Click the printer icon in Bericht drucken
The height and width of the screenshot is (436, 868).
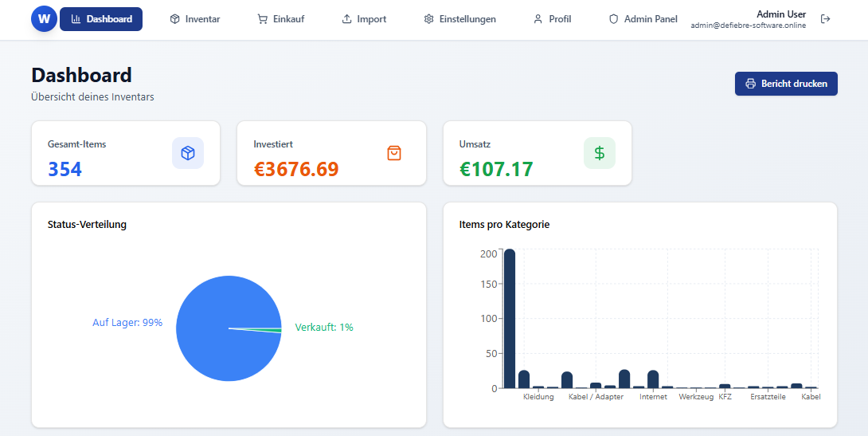tap(750, 84)
